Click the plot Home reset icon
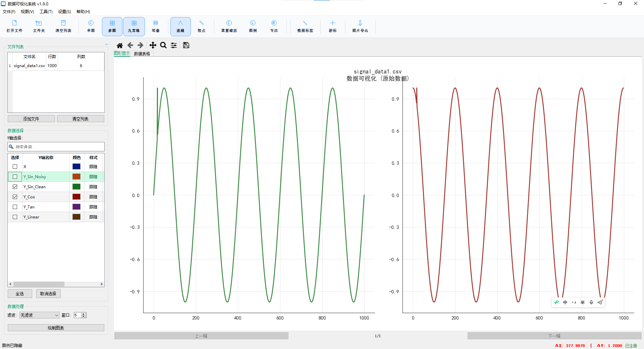Image resolution: width=644 pixels, height=349 pixels. [x=120, y=45]
